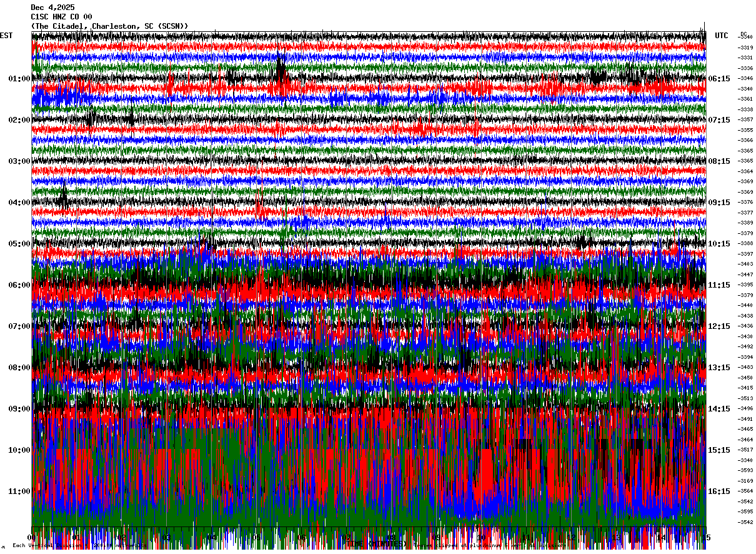Image resolution: width=756 pixels, height=554 pixels.
Task: Click the DC offset value -3564
Action: coord(746,491)
